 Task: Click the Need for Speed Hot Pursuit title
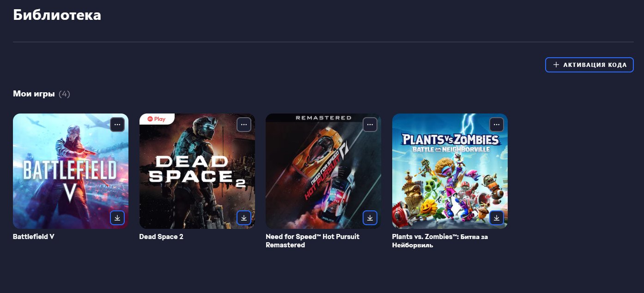click(x=312, y=241)
